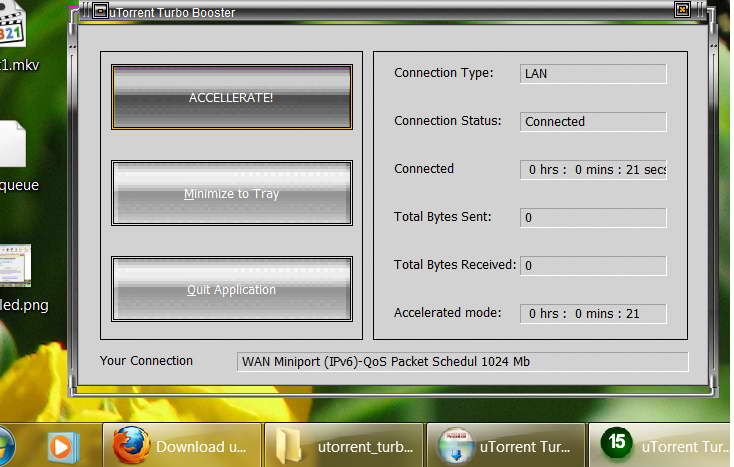Viewport: 734px width, 467px height.
Task: Click the "Total Bytes Sent:" label
Action: point(442,217)
